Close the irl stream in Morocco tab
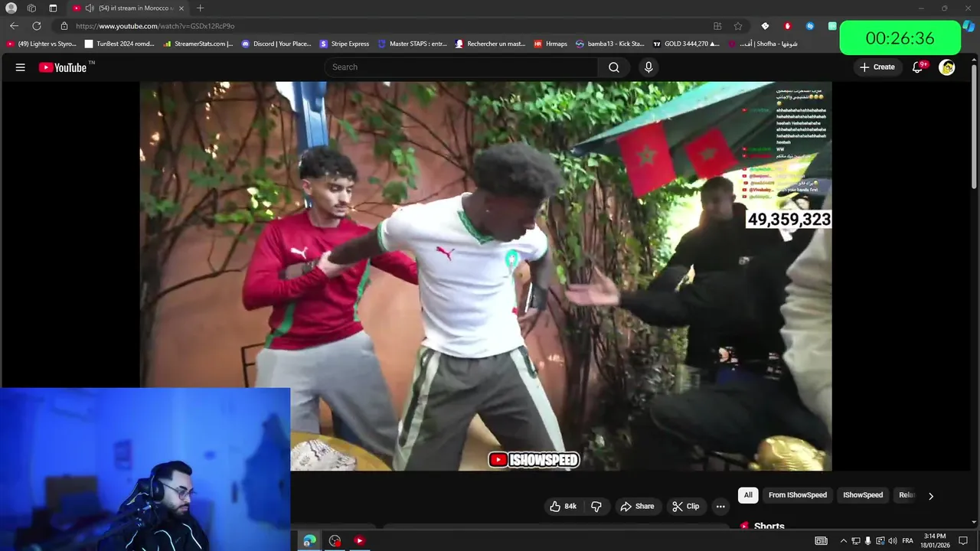Image resolution: width=980 pixels, height=551 pixels. (181, 8)
